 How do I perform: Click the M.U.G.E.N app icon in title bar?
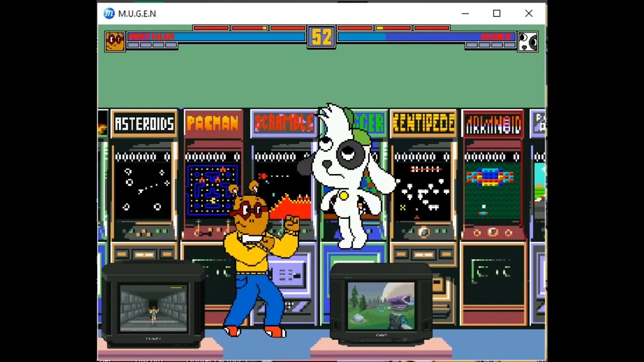[109, 14]
